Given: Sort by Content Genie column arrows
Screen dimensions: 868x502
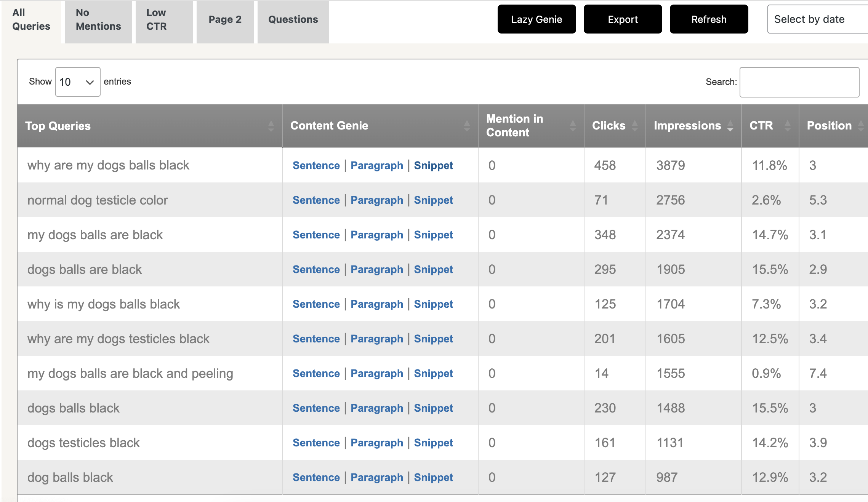Looking at the screenshot, I should coord(467,126).
